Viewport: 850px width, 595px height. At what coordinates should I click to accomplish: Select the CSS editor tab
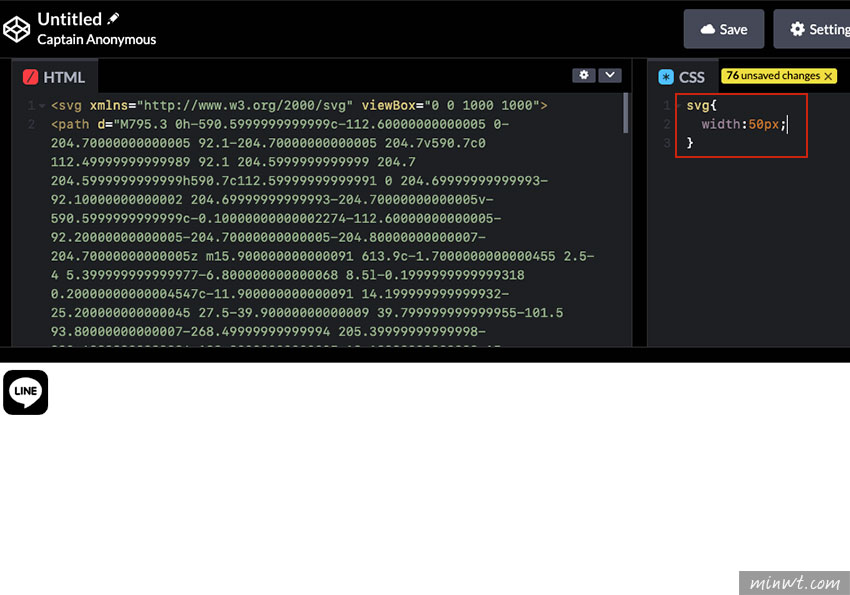(x=682, y=77)
